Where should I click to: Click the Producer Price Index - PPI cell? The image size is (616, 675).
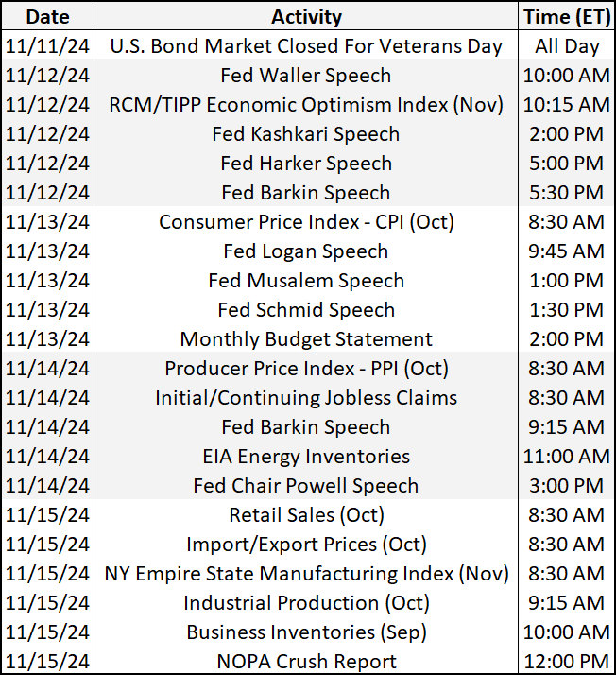pos(306,369)
